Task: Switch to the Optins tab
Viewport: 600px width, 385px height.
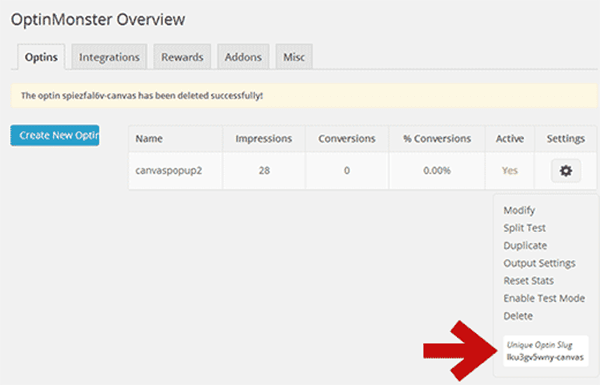Action: [x=41, y=57]
